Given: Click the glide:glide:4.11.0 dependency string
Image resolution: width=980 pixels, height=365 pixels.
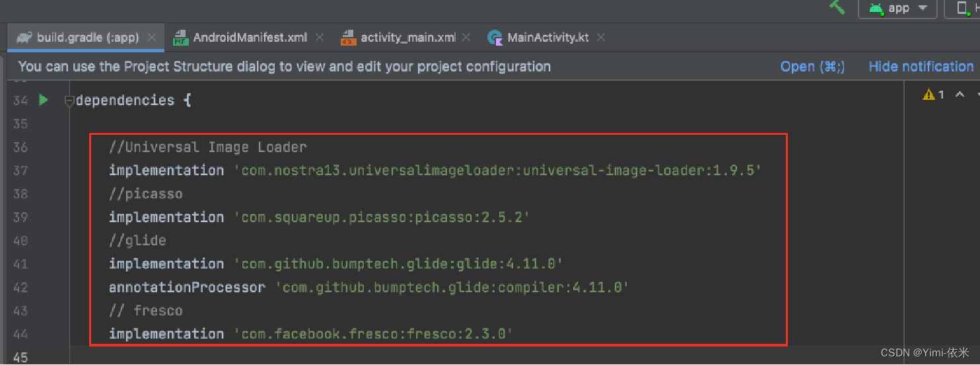Looking at the screenshot, I should [398, 264].
